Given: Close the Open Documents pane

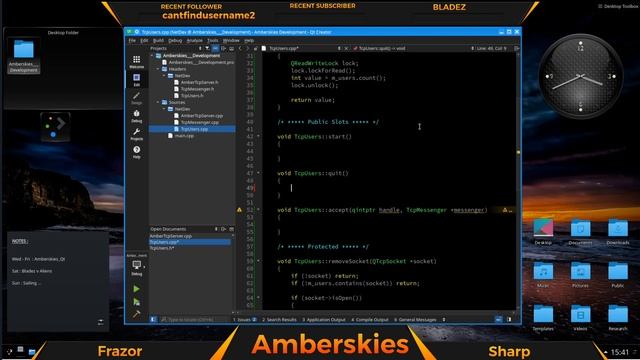Looking at the screenshot, I should pyautogui.click(x=231, y=229).
